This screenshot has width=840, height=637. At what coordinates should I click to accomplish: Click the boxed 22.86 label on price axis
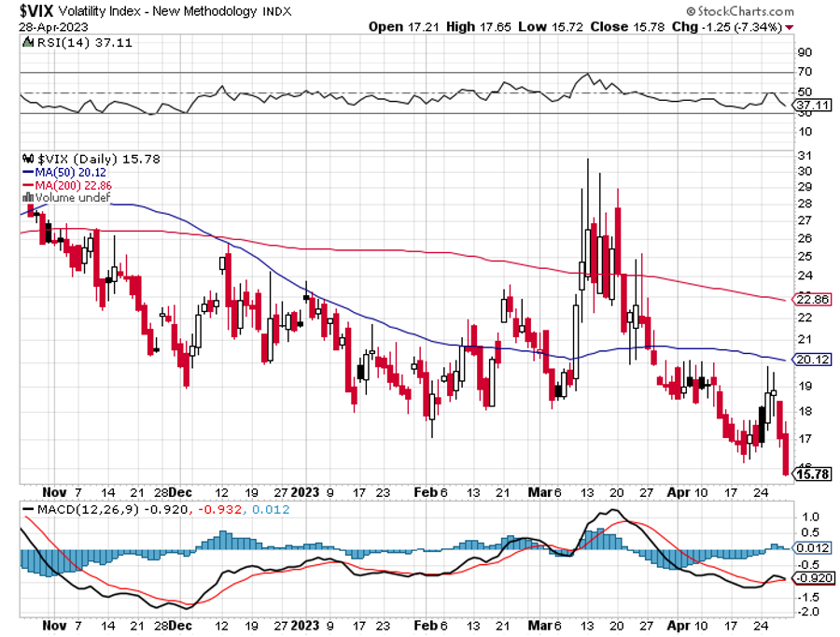tap(813, 299)
